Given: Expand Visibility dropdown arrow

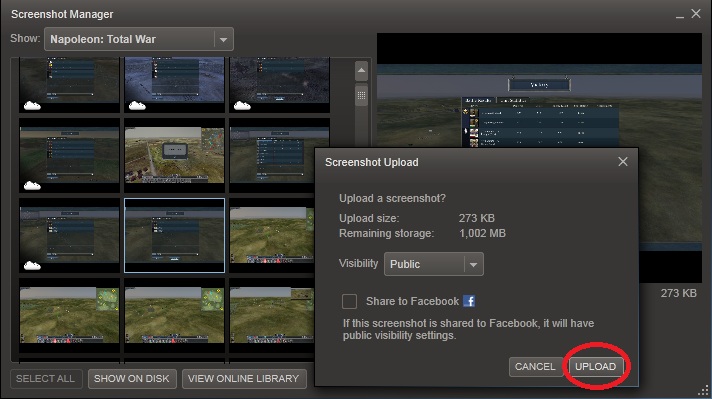Looking at the screenshot, I should [x=474, y=264].
